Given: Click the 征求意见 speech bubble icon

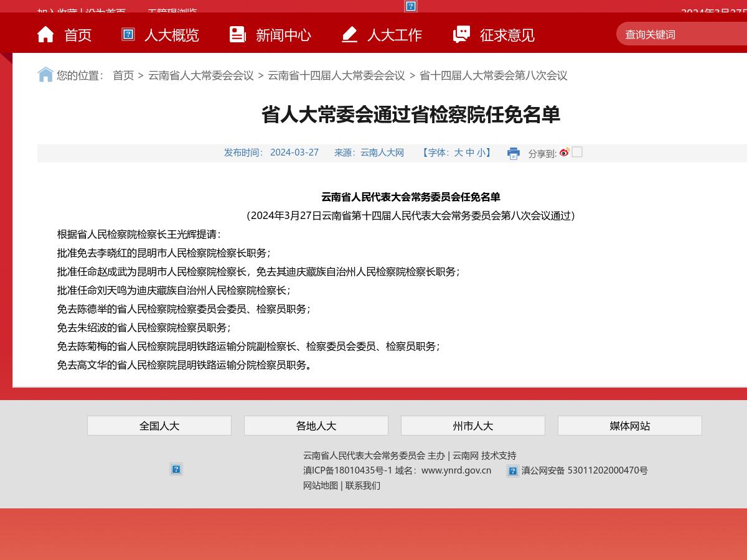Looking at the screenshot, I should (x=461, y=34).
